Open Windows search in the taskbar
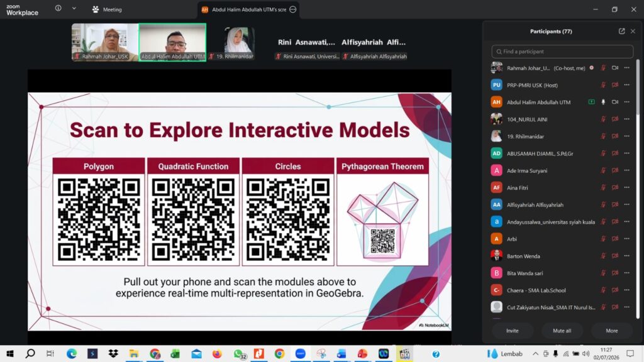This screenshot has width=644, height=362. click(x=30, y=354)
